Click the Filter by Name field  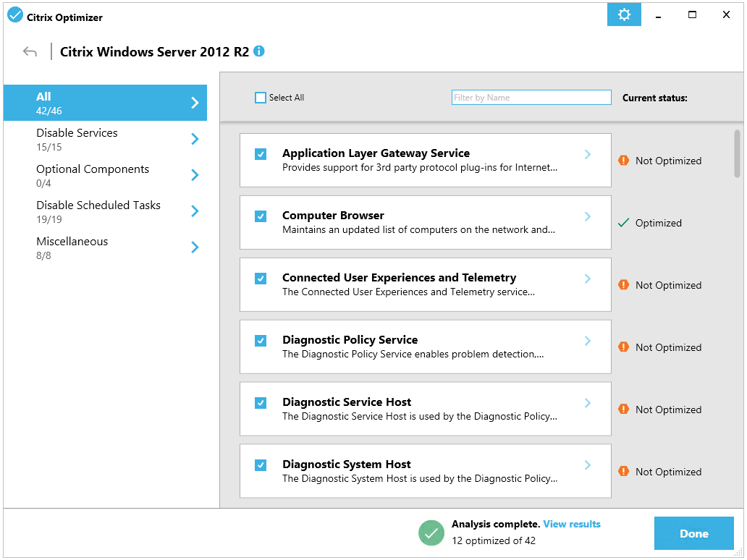tap(531, 98)
